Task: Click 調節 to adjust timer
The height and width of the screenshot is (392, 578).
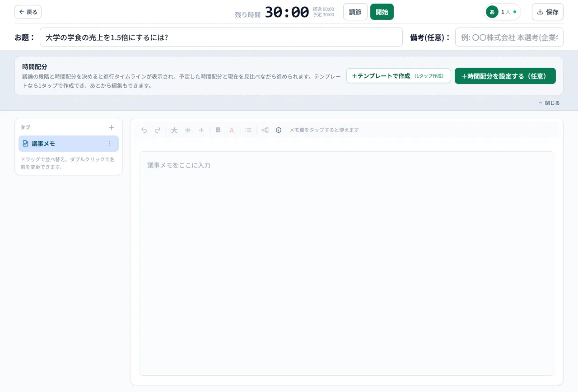Action: [x=355, y=12]
